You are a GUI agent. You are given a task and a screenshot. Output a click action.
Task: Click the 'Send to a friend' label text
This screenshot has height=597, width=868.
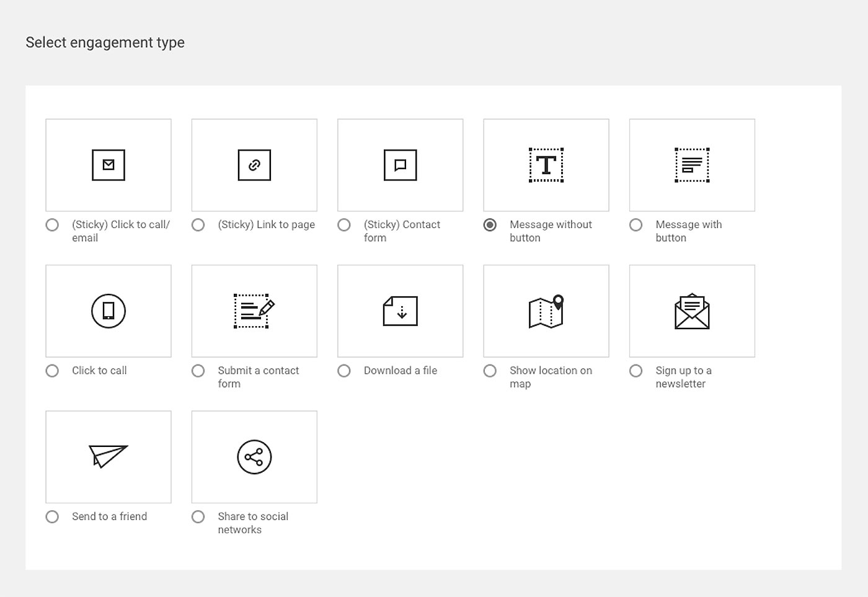coord(109,516)
